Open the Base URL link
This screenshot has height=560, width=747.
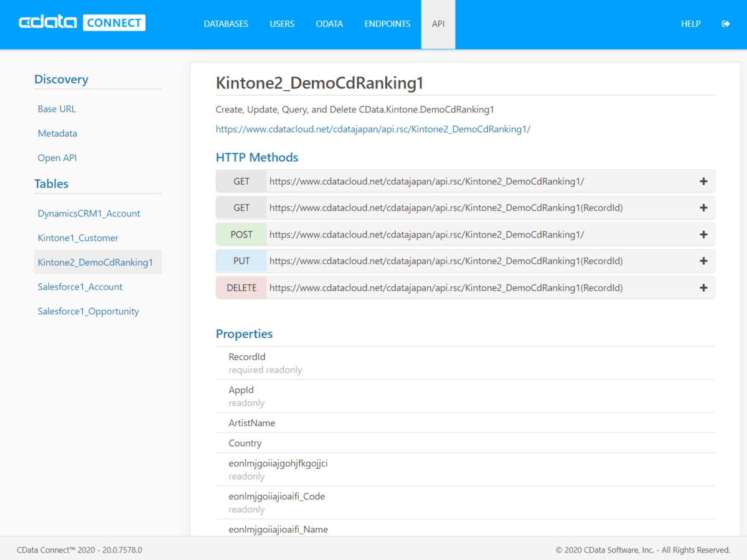pos(57,109)
